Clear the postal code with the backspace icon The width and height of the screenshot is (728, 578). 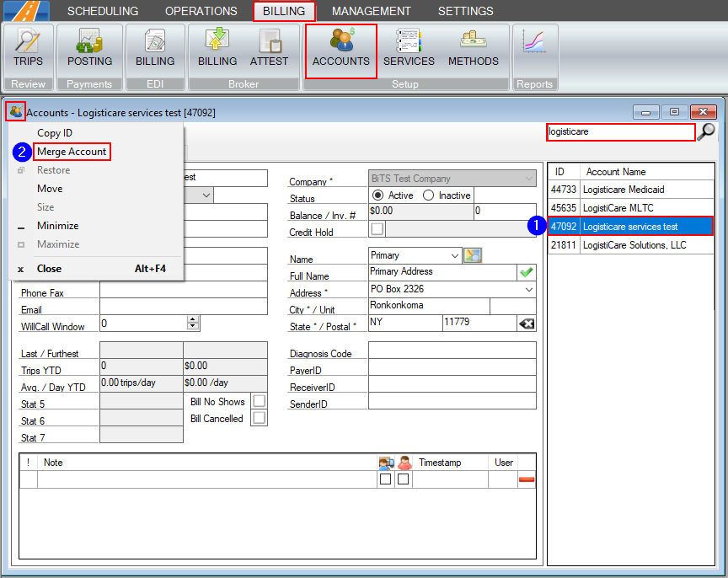[x=527, y=323]
